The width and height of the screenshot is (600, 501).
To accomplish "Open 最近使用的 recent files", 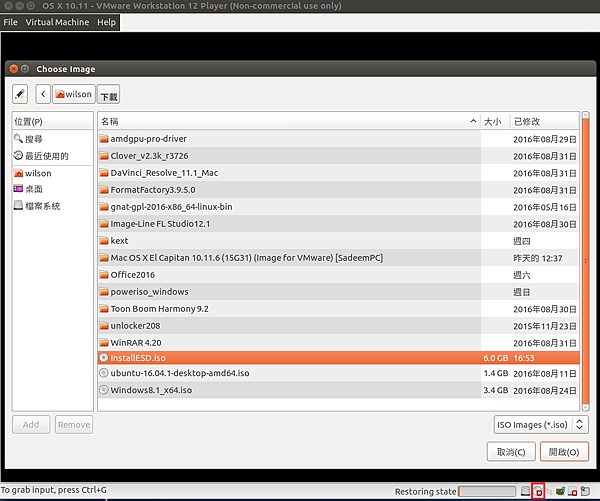I will (x=52, y=156).
